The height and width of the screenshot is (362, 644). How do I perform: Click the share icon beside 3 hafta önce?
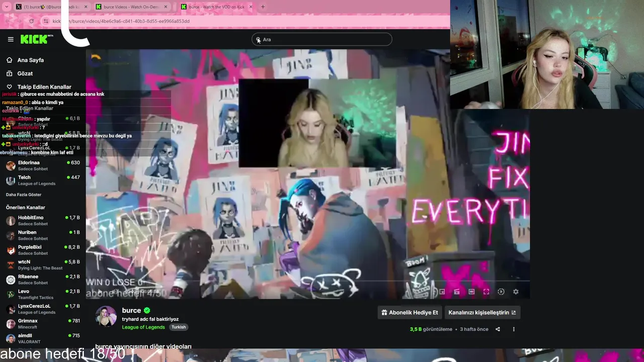click(x=498, y=329)
